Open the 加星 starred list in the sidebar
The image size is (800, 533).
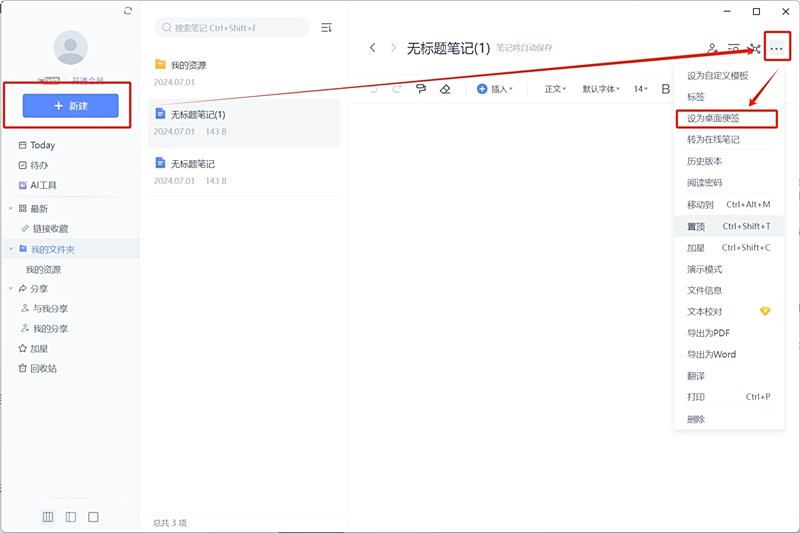33,349
